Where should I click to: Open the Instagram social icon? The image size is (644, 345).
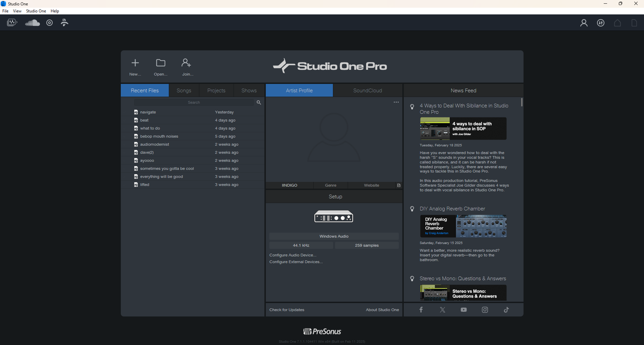485,310
